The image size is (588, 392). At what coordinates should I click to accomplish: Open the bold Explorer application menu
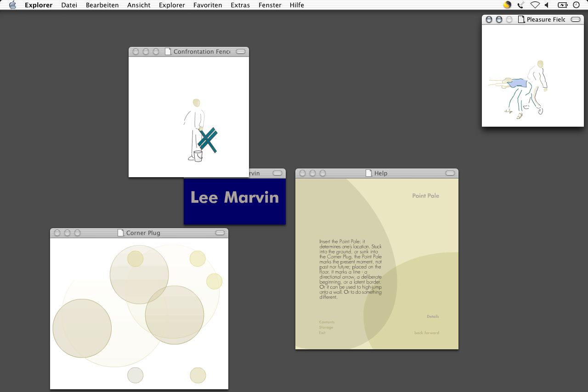[39, 5]
